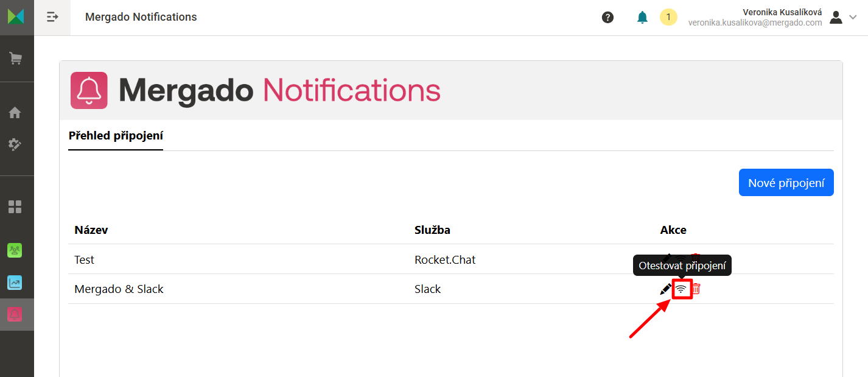Open the gear-and-pencil settings icon in sidebar
Image resolution: width=868 pixels, height=377 pixels.
pos(15,144)
